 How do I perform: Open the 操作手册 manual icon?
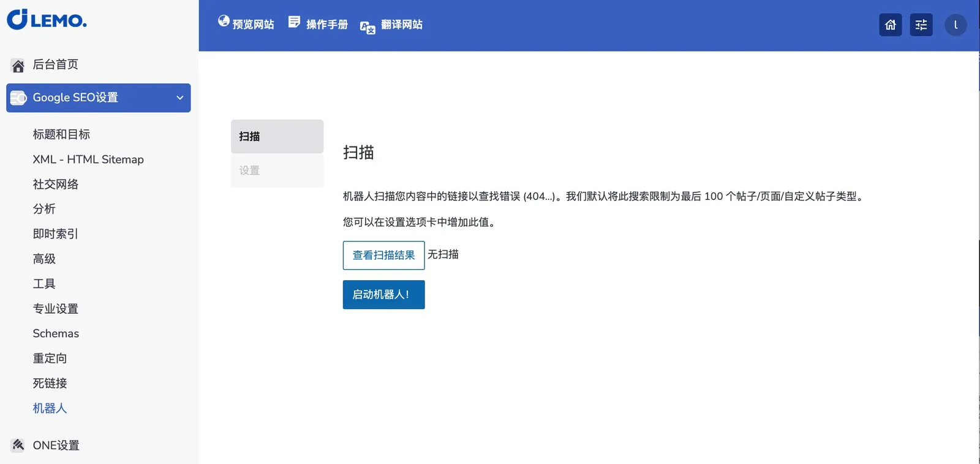294,22
